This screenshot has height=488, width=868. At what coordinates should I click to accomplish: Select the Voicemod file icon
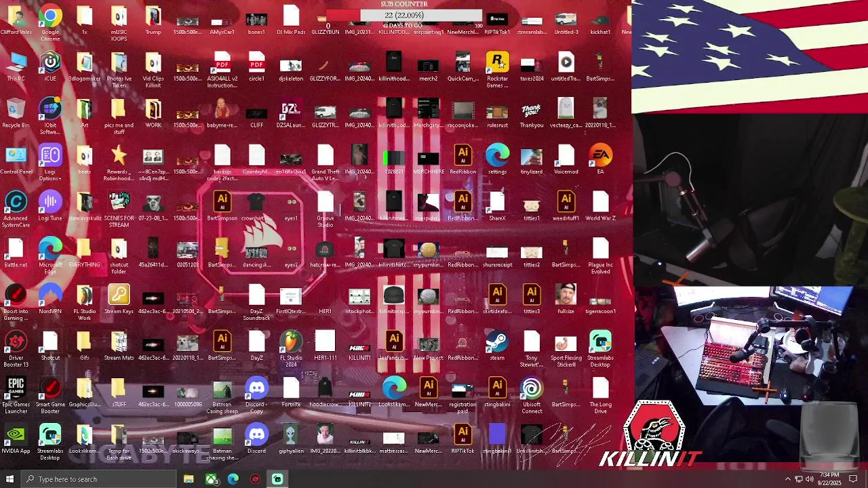[x=566, y=160]
